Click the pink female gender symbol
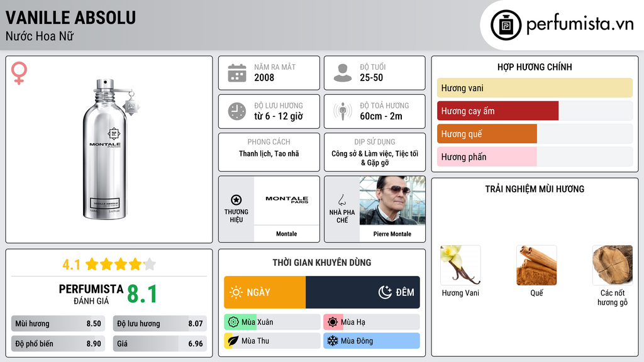Viewport: 644px width, 362px height. [19, 73]
